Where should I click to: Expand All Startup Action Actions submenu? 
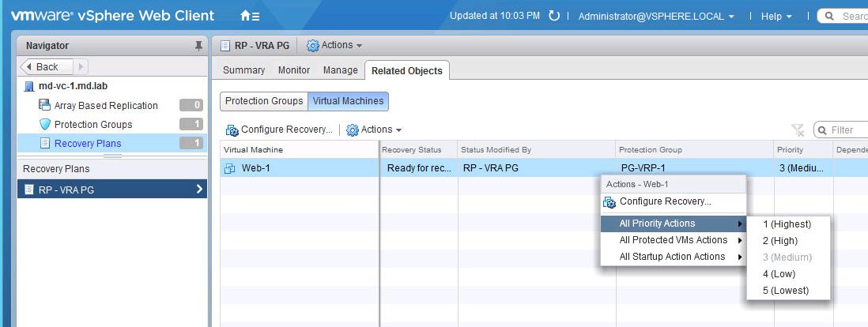pos(674,257)
